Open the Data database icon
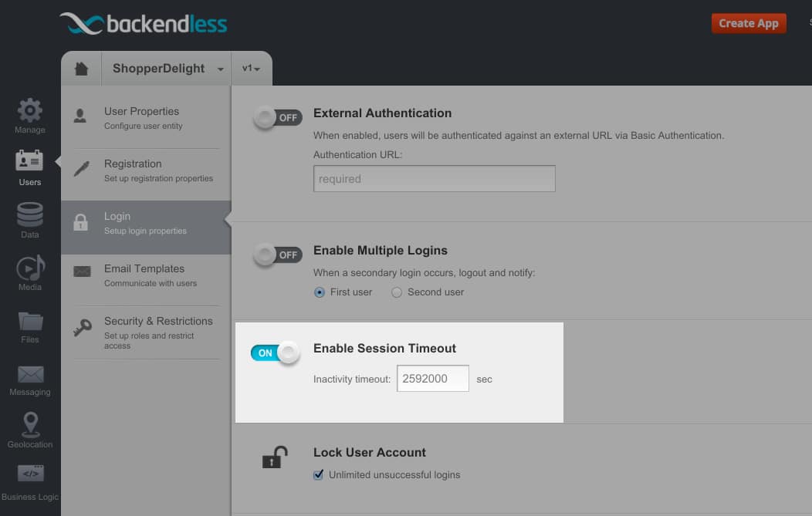Viewport: 812px width, 516px height. (x=30, y=216)
